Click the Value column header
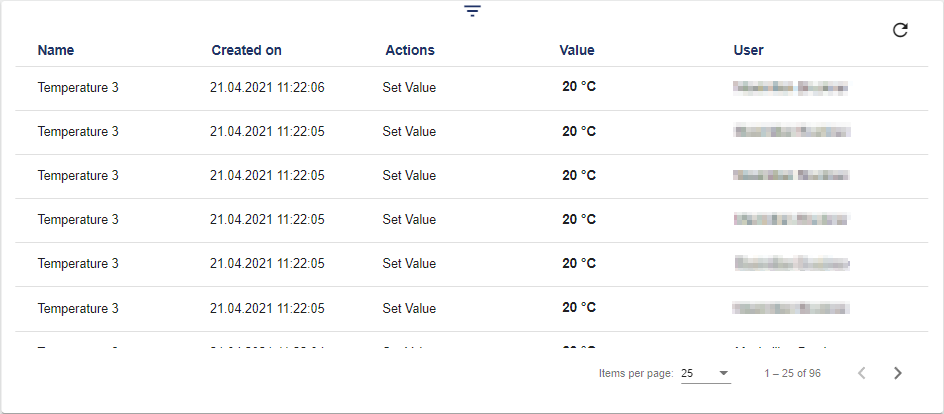The width and height of the screenshot is (944, 414). click(577, 50)
